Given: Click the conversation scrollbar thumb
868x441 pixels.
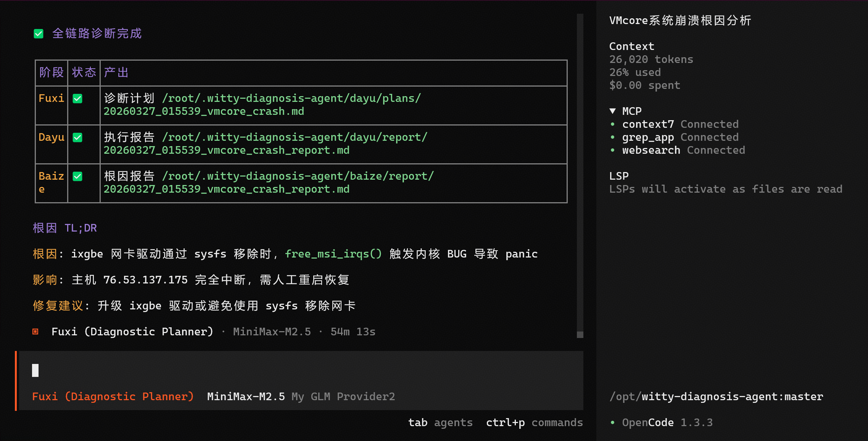Looking at the screenshot, I should point(580,335).
